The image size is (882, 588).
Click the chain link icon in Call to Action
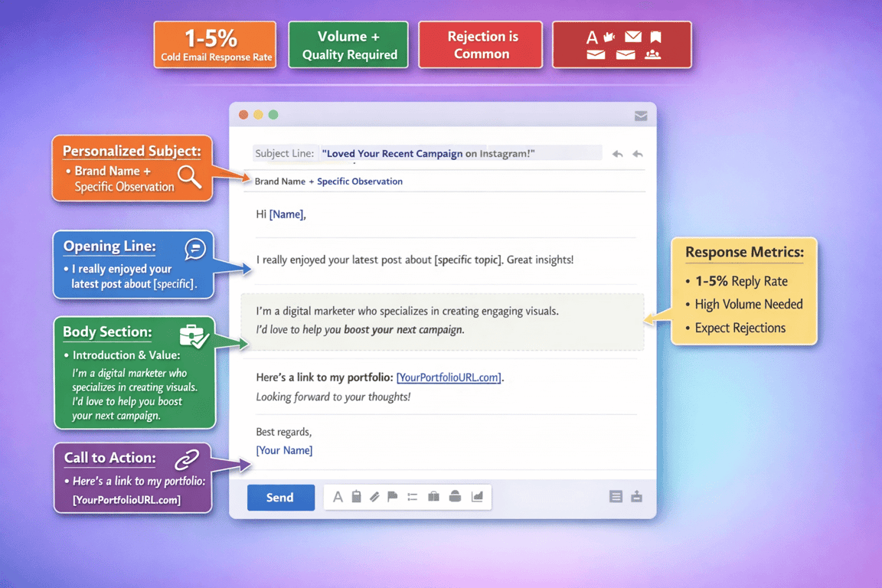click(x=187, y=459)
